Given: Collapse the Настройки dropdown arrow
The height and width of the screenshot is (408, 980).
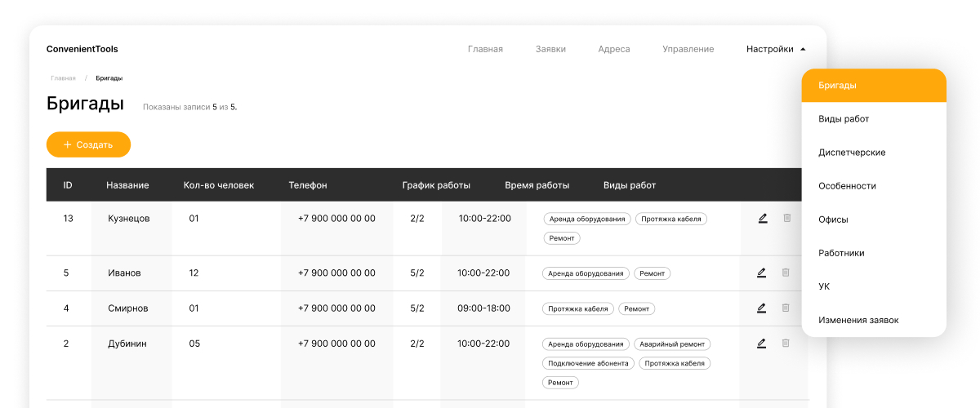Looking at the screenshot, I should pos(803,49).
